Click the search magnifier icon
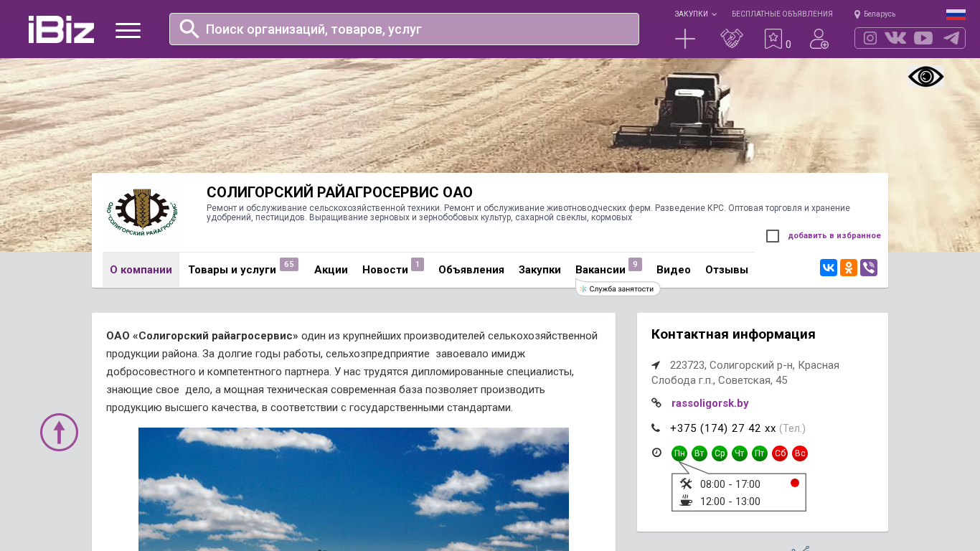980x551 pixels. [189, 29]
